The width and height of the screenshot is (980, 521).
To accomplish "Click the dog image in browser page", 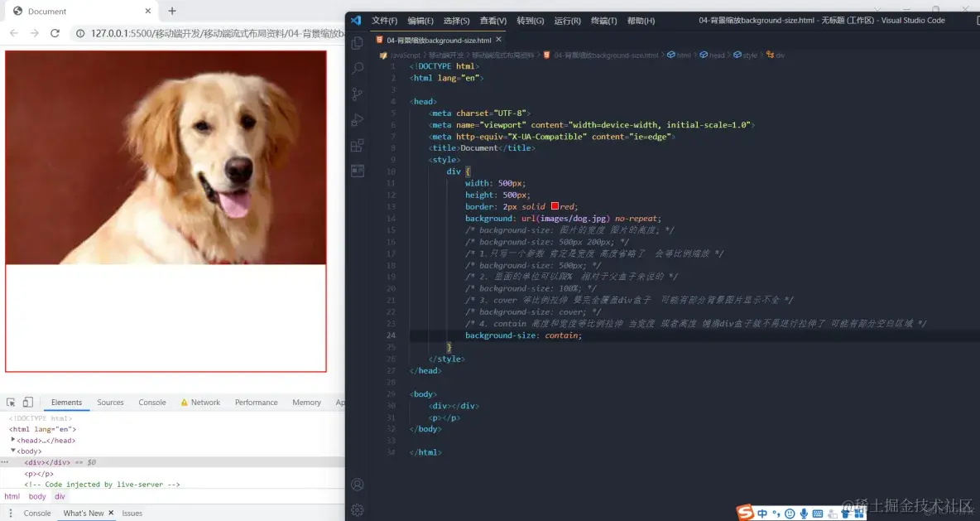I will coord(166,157).
